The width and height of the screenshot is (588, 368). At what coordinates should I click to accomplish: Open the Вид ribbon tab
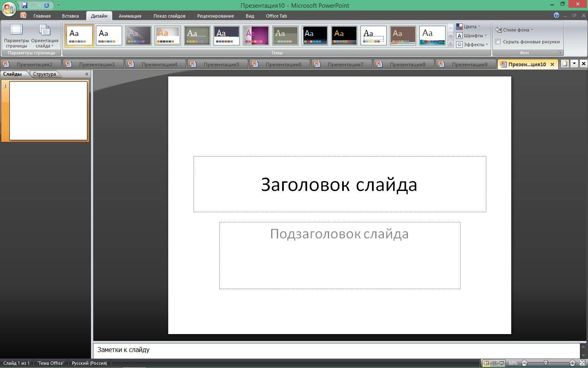250,16
